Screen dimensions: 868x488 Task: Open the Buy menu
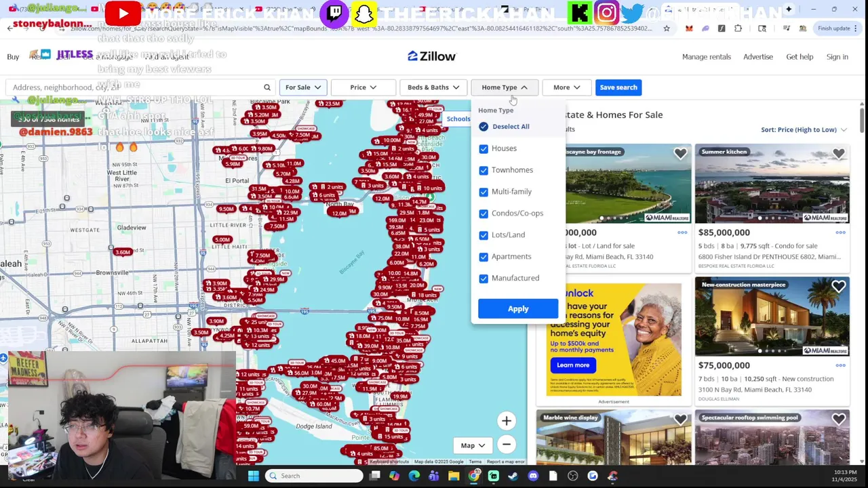click(13, 57)
